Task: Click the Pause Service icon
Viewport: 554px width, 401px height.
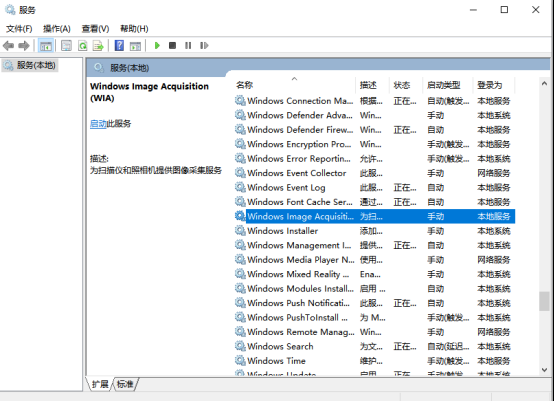Action: point(188,46)
